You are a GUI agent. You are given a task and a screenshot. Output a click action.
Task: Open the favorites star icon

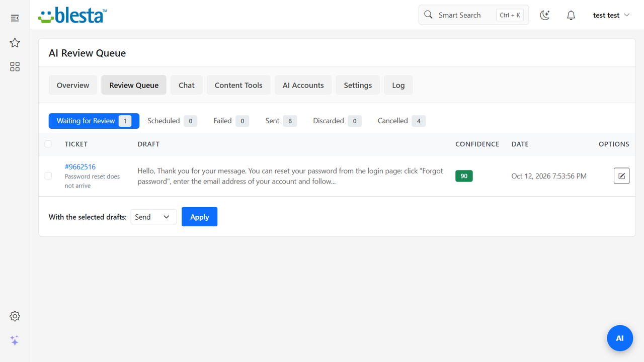pyautogui.click(x=15, y=43)
